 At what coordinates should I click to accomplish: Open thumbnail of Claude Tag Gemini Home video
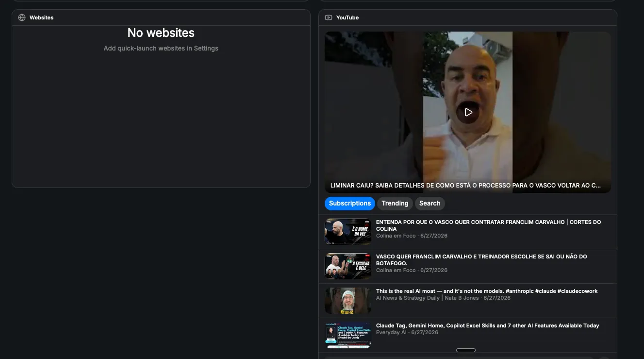click(348, 335)
